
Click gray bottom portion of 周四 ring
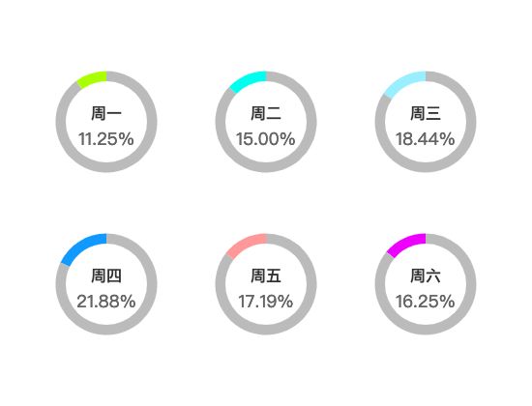(x=106, y=330)
